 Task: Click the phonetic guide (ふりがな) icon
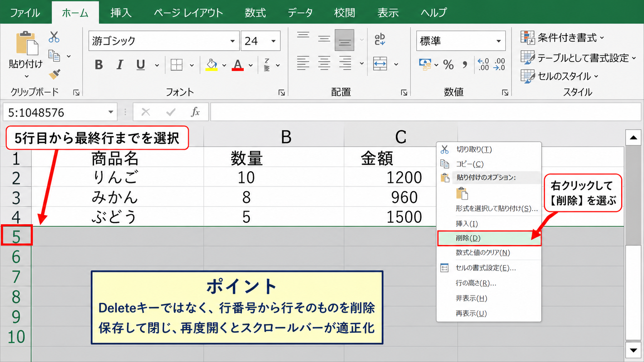pos(267,65)
